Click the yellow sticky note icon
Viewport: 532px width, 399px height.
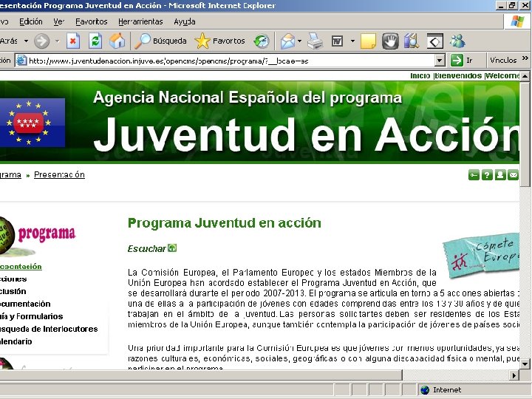(368, 41)
